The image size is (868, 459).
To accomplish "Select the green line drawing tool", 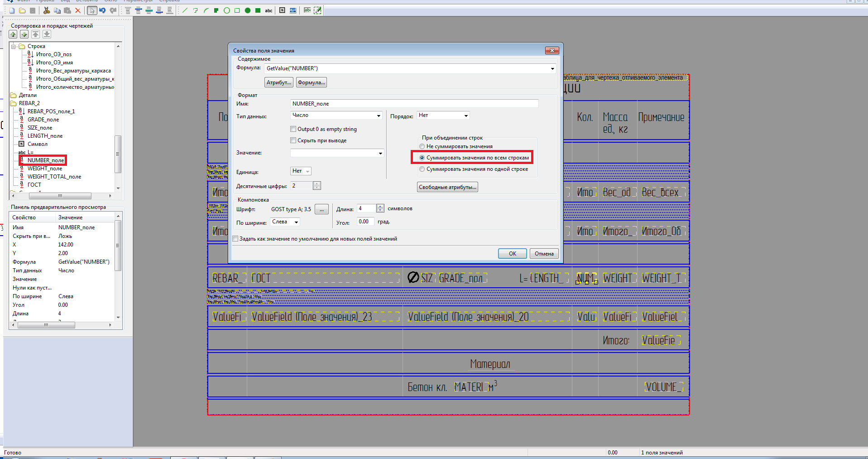I will coord(185,10).
